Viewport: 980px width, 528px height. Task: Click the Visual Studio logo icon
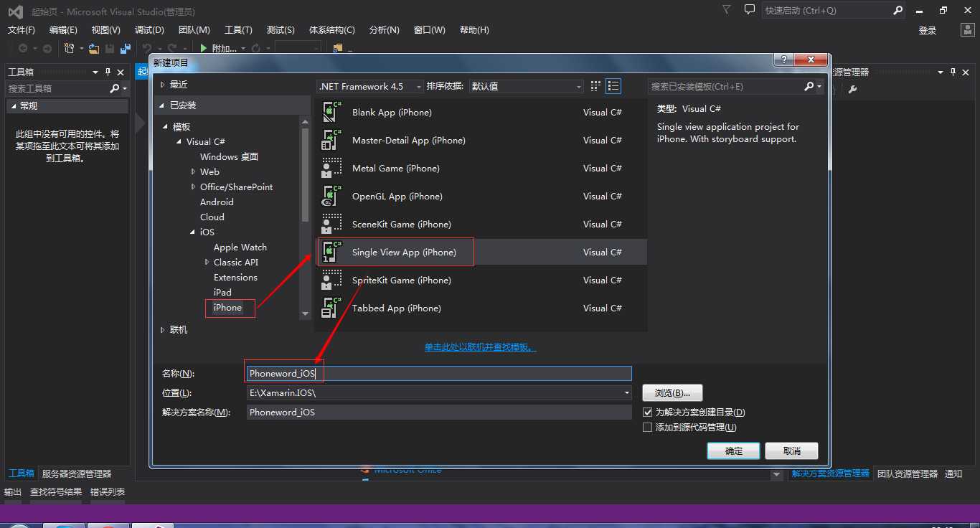[x=15, y=11]
